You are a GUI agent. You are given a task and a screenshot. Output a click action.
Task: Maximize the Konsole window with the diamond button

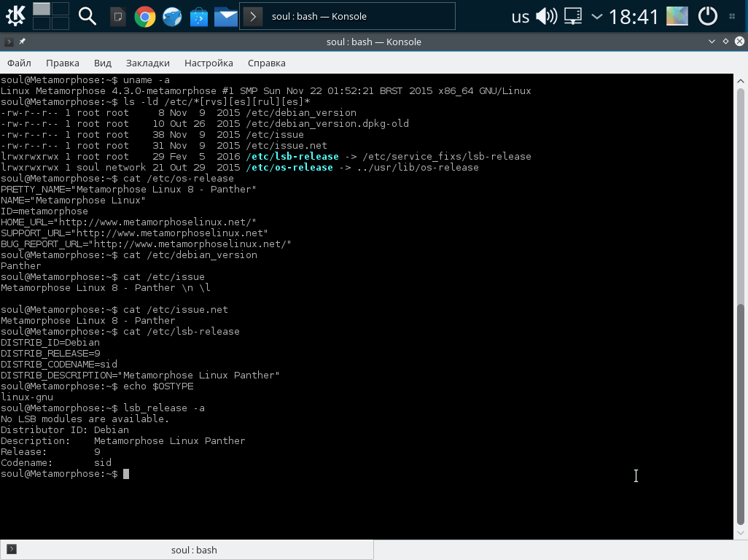(725, 42)
